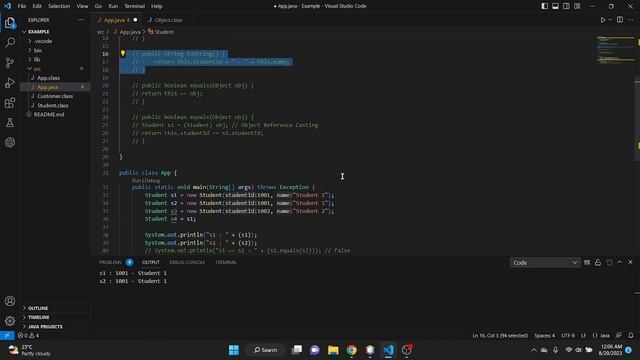Screen dimensions: 640x360
Task: Open the Explorer view in activity bar
Action: point(10,22)
